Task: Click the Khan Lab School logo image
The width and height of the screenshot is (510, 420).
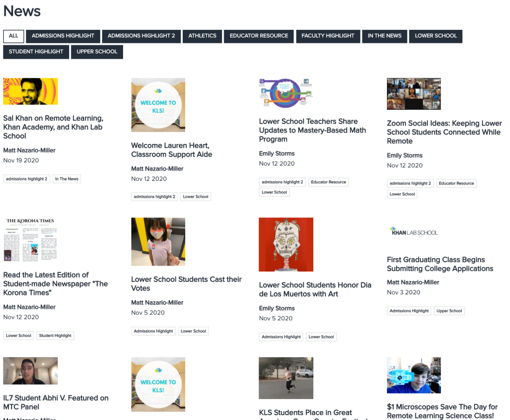Action: tap(414, 232)
